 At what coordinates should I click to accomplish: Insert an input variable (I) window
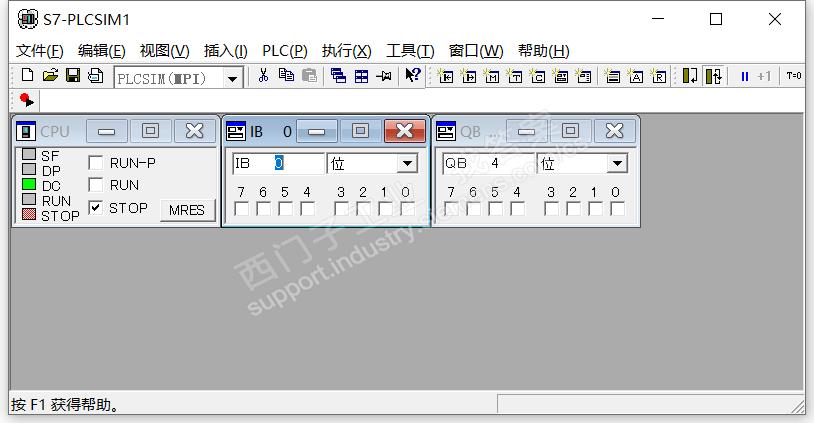pyautogui.click(x=445, y=77)
